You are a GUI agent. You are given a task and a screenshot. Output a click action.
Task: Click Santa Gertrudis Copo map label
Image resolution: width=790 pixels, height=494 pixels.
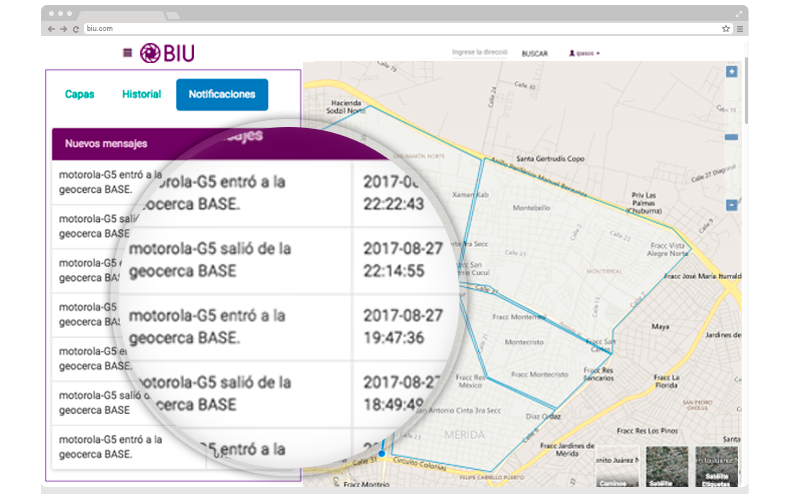(550, 158)
